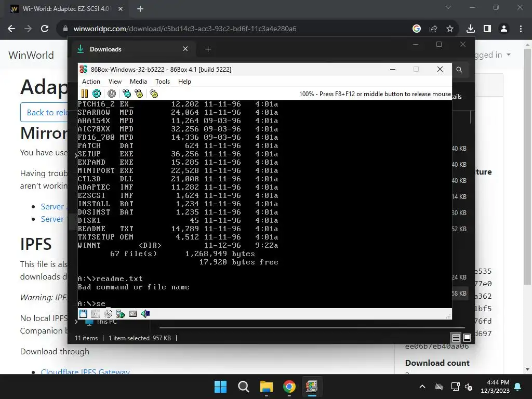532x399 pixels.
Task: Show hidden system tray icons
Action: pos(422,387)
